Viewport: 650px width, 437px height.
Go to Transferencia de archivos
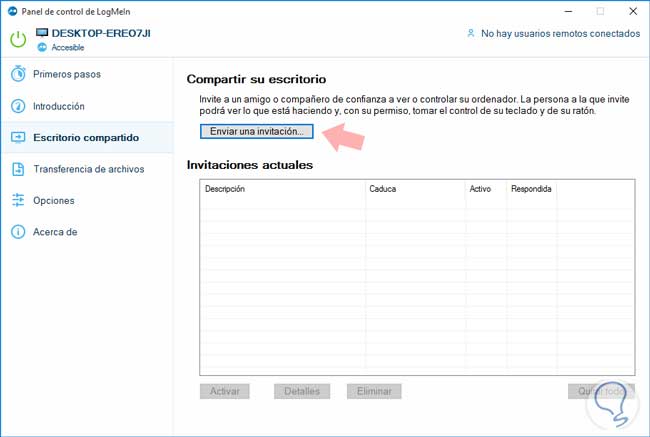[x=87, y=169]
